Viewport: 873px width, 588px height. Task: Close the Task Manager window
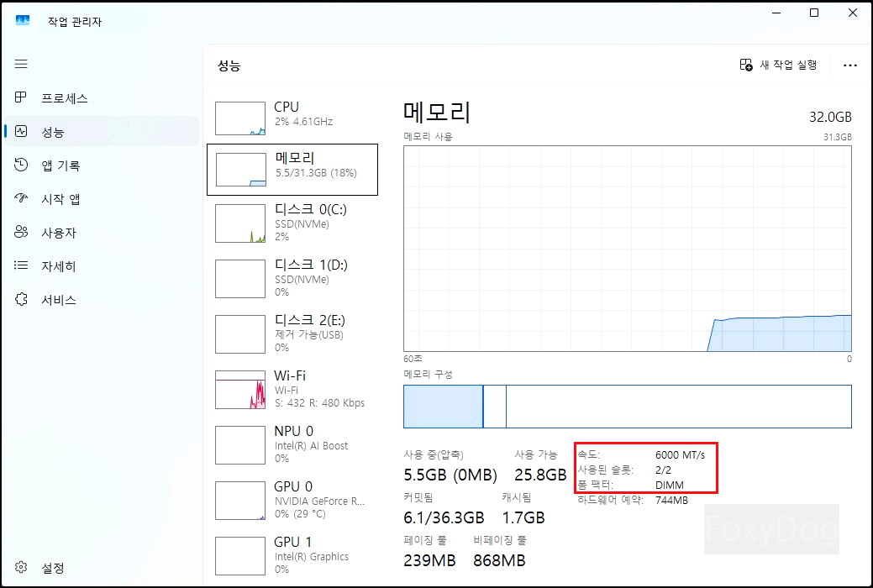(852, 13)
